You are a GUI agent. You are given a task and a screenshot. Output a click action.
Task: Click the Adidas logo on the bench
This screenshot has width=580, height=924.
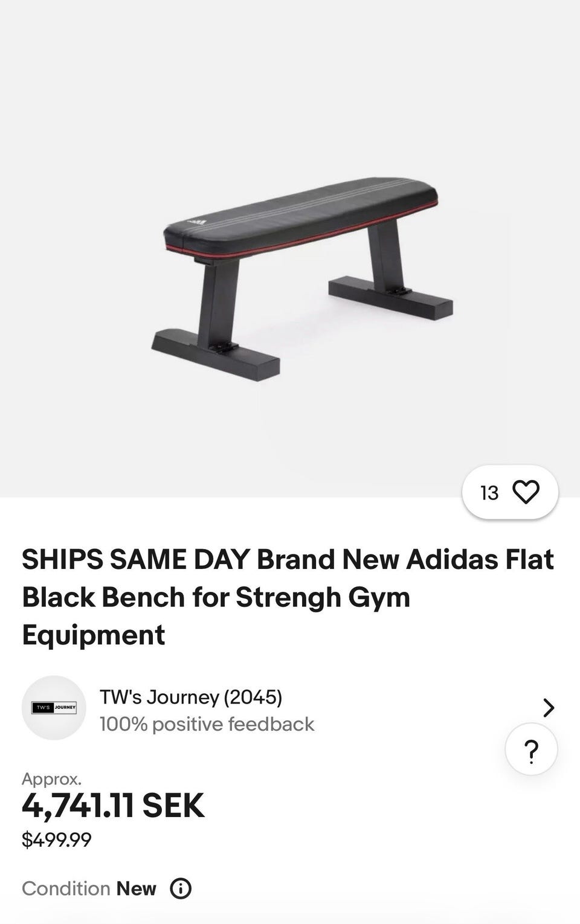[x=199, y=221]
